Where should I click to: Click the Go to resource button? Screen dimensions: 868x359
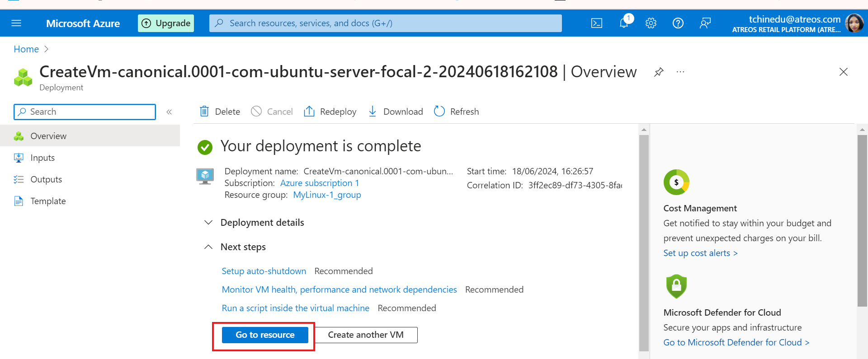point(265,335)
